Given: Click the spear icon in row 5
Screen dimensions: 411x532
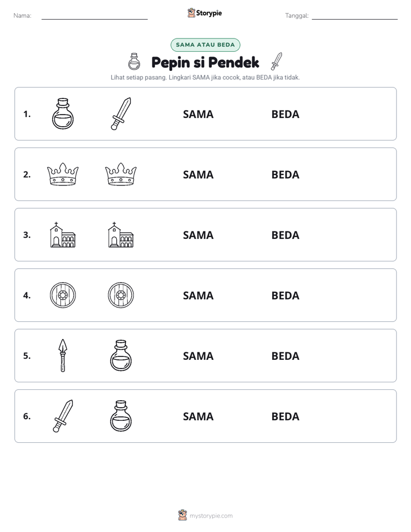Looking at the screenshot, I should pyautogui.click(x=63, y=355).
